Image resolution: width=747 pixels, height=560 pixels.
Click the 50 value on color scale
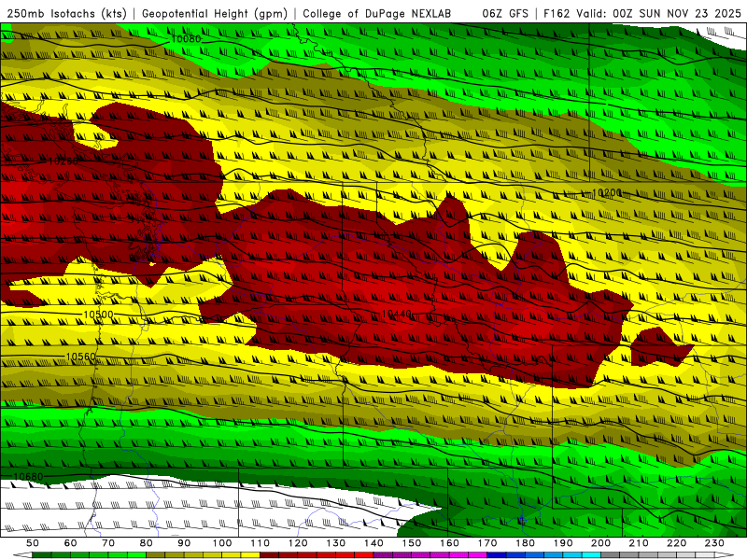(x=33, y=543)
